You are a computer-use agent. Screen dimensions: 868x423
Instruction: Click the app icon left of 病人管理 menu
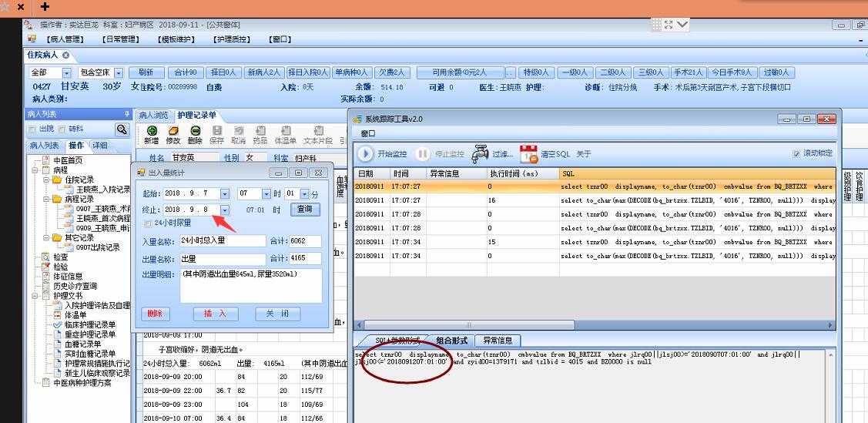[x=32, y=39]
